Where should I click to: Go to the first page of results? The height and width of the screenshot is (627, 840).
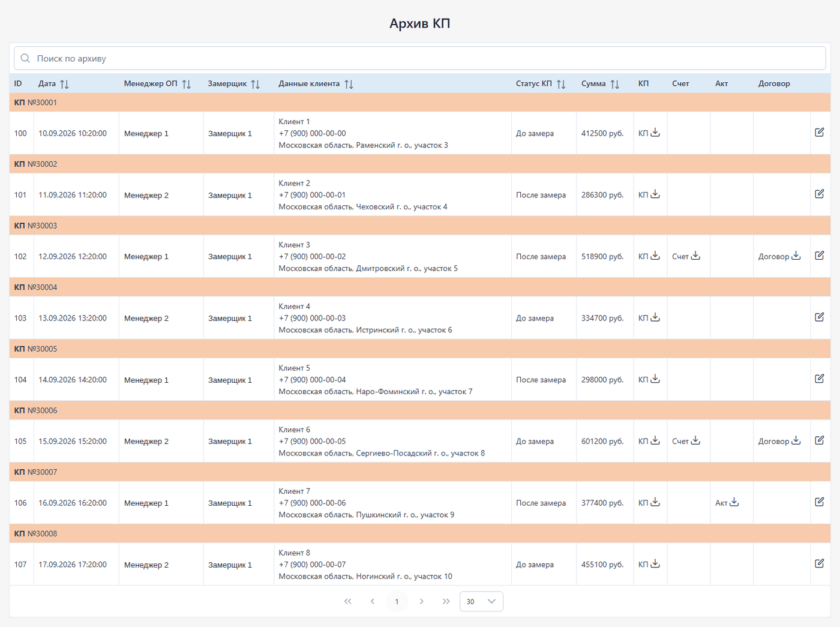[348, 601]
